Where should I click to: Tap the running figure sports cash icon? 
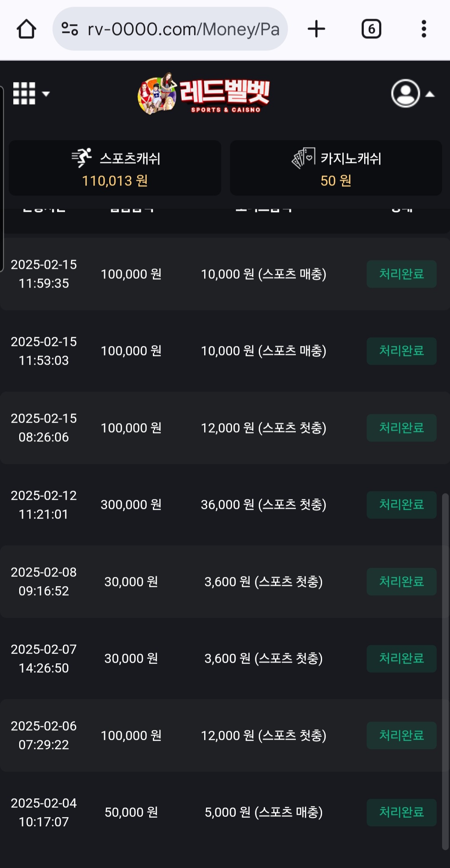82,158
